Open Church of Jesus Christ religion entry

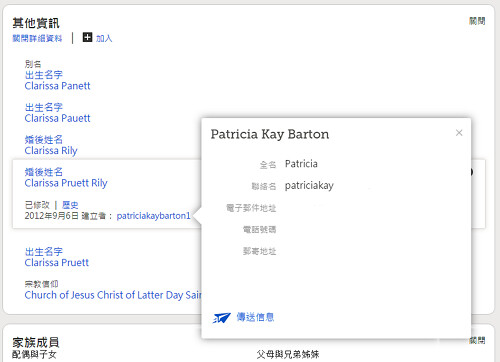click(x=113, y=295)
